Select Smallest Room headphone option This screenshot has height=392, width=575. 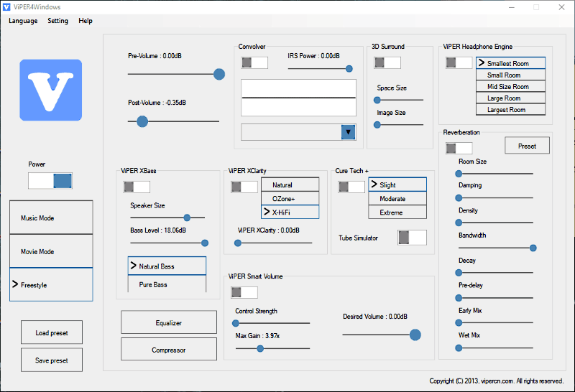pos(510,63)
